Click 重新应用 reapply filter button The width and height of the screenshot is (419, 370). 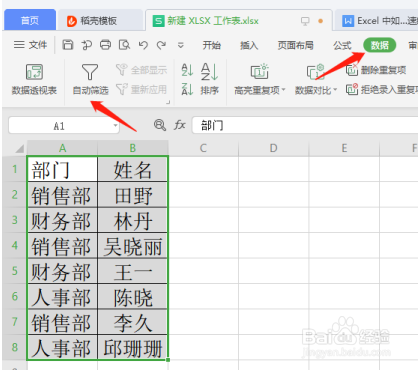(141, 89)
